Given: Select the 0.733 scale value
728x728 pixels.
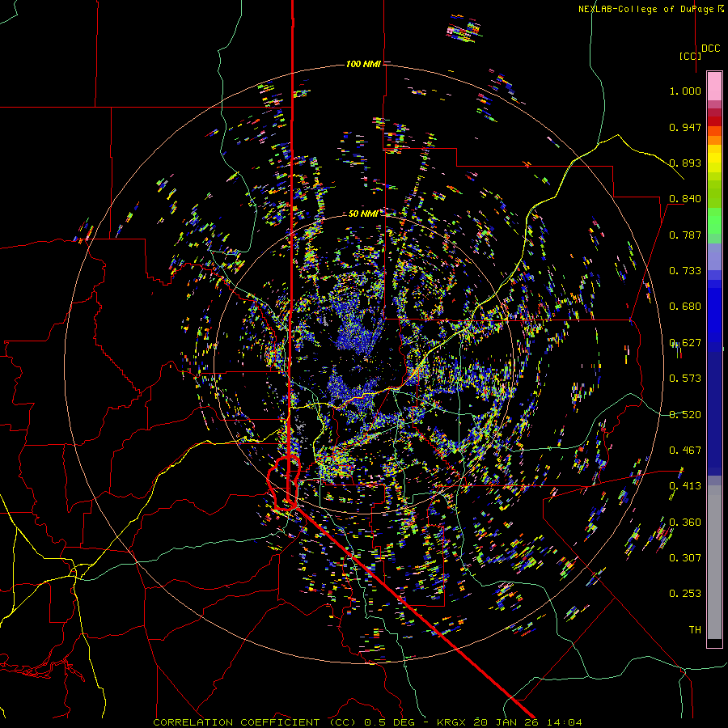Looking at the screenshot, I should pos(685,271).
